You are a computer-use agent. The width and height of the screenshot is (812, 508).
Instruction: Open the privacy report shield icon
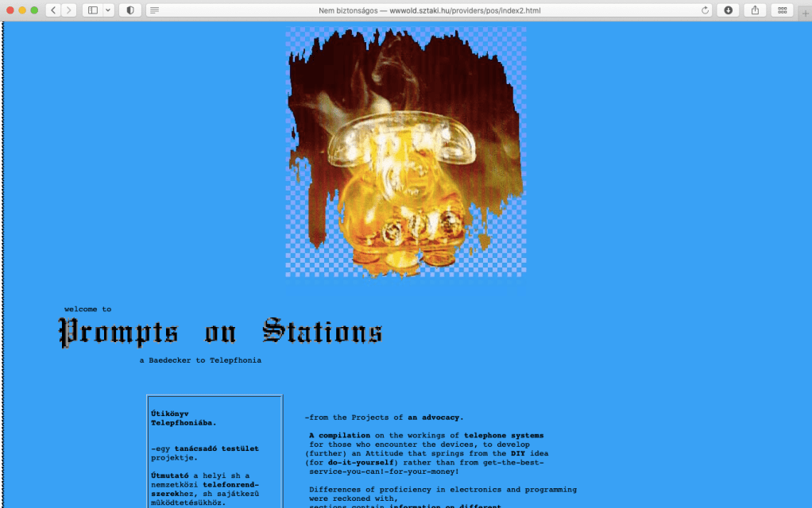click(x=130, y=10)
